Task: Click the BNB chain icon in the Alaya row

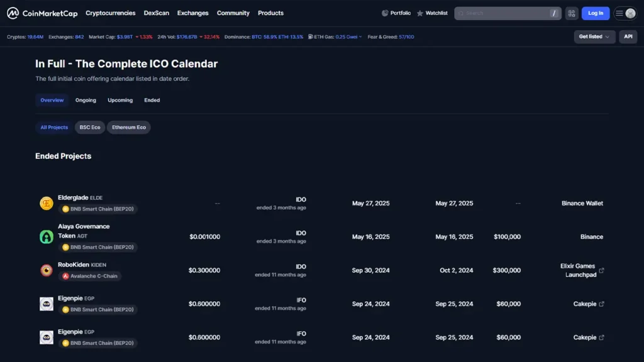Action: (x=65, y=247)
